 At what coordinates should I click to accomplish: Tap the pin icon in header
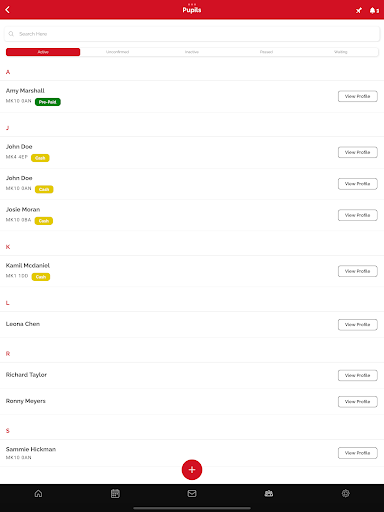click(x=359, y=10)
